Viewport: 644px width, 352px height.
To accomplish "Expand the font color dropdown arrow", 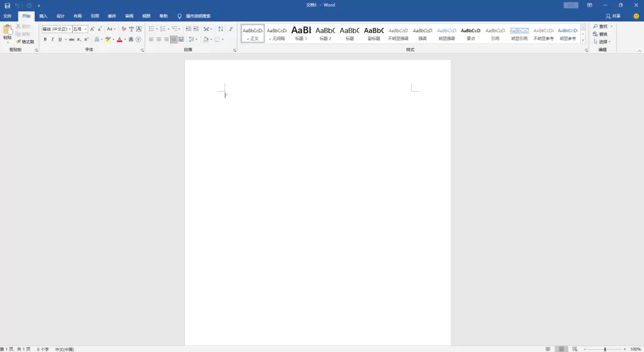I will coord(123,39).
